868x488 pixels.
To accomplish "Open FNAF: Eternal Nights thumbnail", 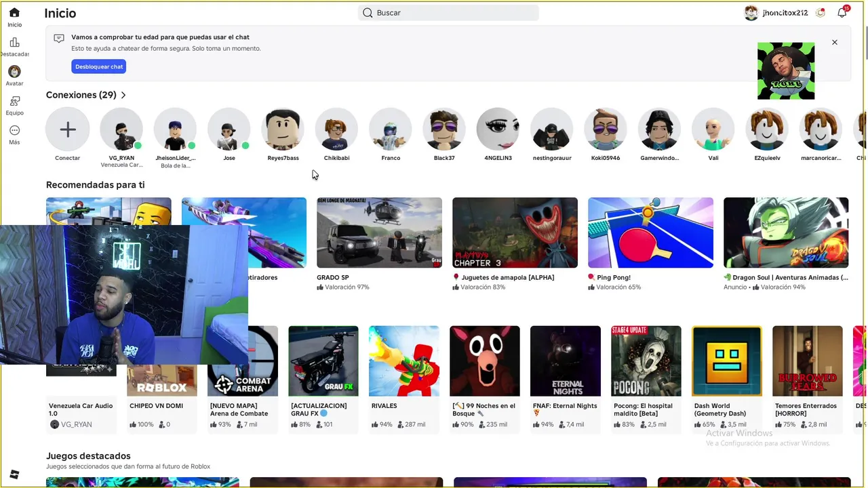I will pyautogui.click(x=566, y=361).
